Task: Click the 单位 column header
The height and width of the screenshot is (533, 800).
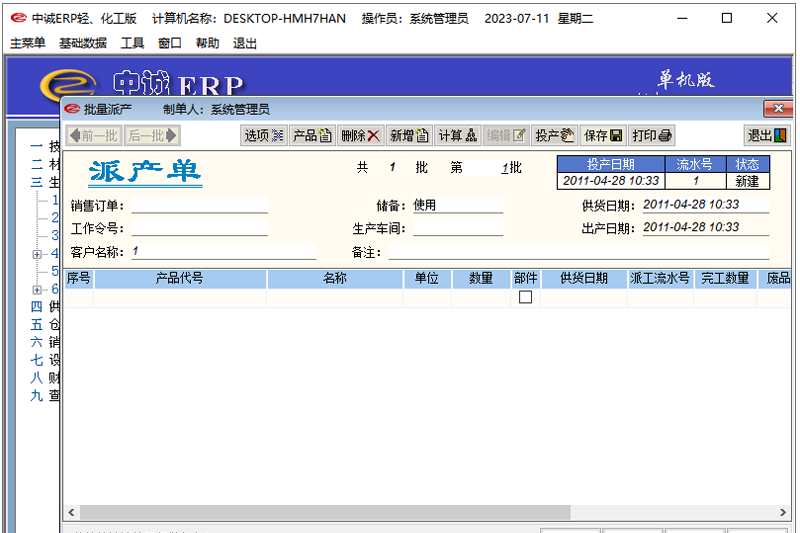Action: pos(427,278)
